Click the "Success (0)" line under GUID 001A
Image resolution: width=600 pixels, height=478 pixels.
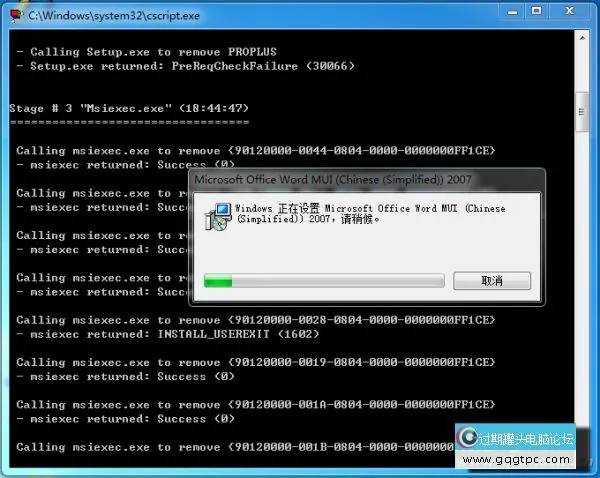[x=126, y=419]
